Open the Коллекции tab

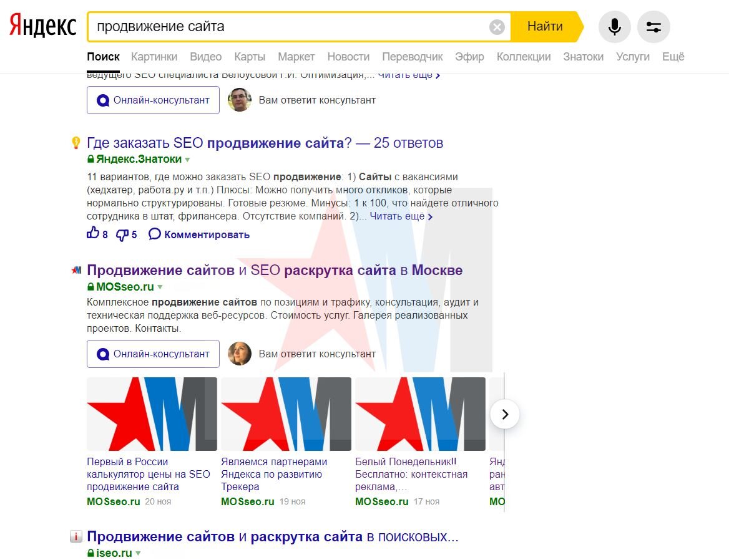[x=524, y=57]
